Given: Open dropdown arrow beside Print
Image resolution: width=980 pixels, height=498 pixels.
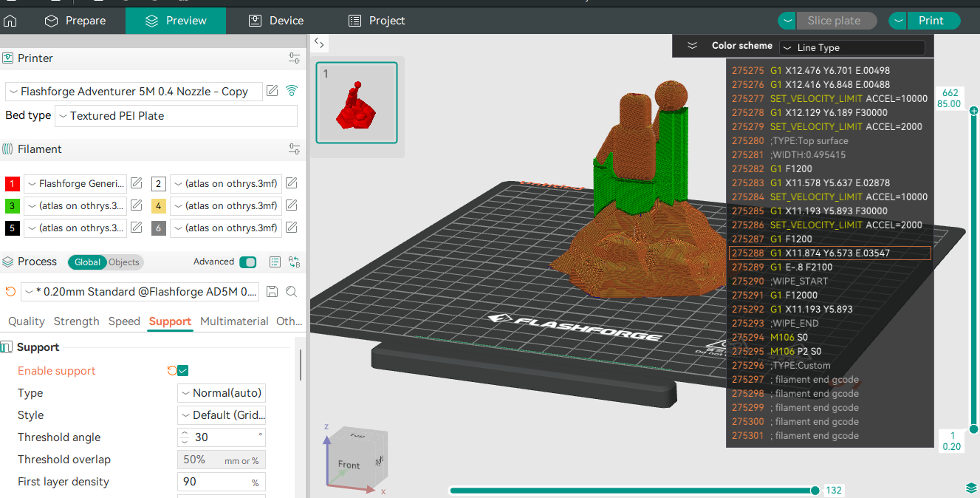Looking at the screenshot, I should (898, 21).
